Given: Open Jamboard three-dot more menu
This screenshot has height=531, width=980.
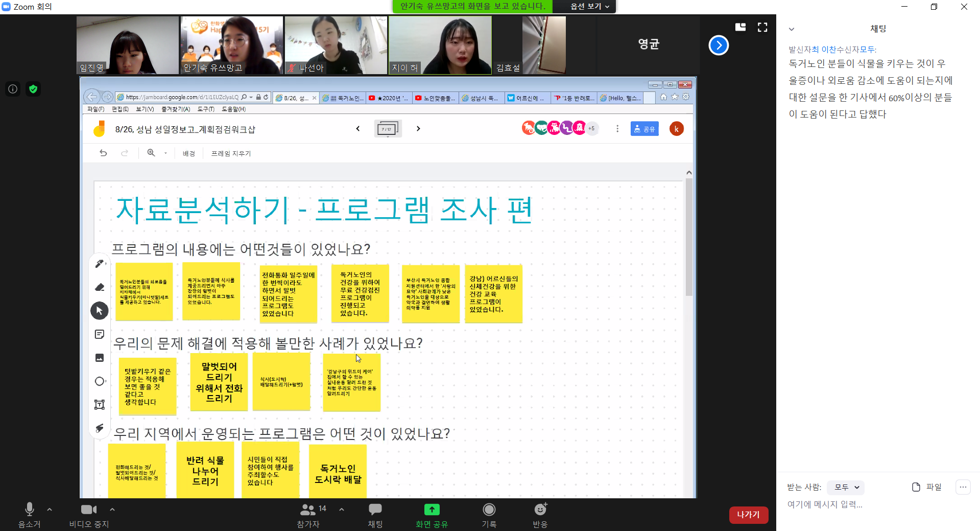Looking at the screenshot, I should (617, 129).
